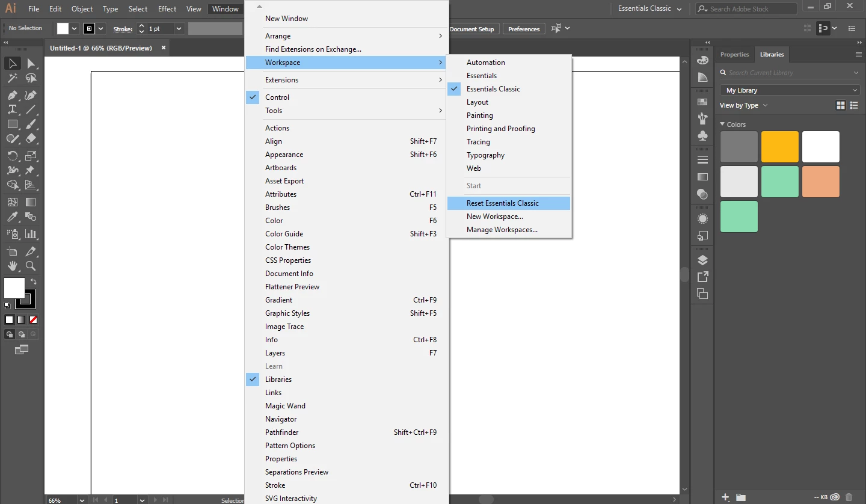Viewport: 866px width, 504px height.
Task: Select the Direct Selection tool
Action: [x=31, y=64]
